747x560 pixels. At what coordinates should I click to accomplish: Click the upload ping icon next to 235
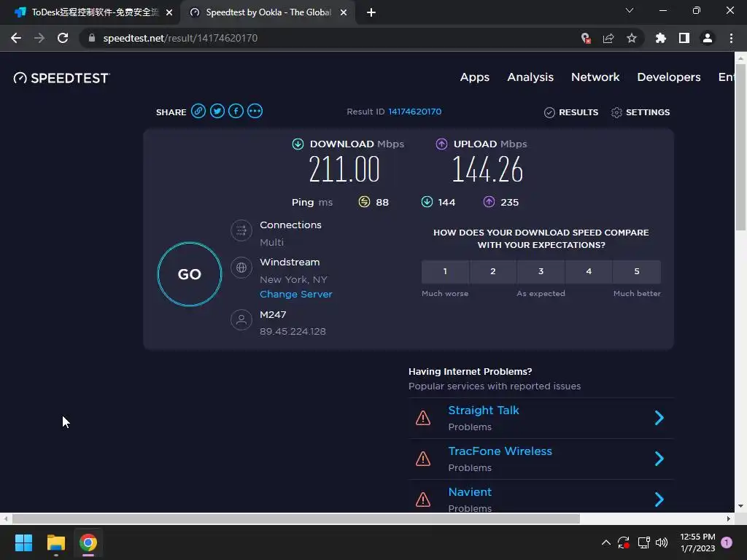(x=489, y=202)
